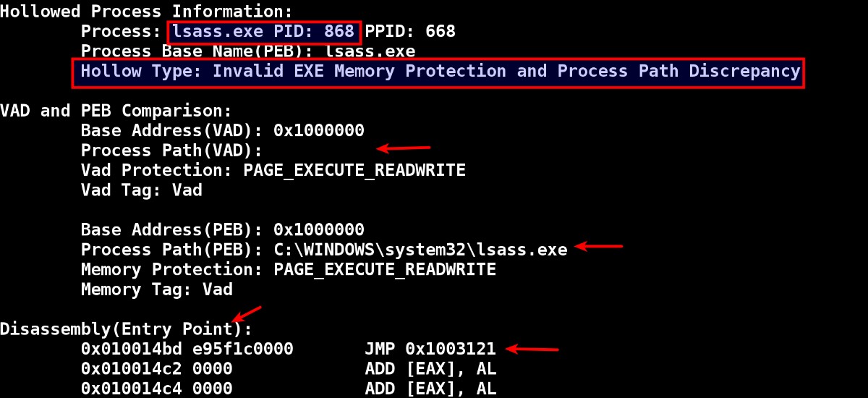Click the 'Memory Protection: PAGE_EXECUTE_READWRITE' line

click(x=288, y=269)
